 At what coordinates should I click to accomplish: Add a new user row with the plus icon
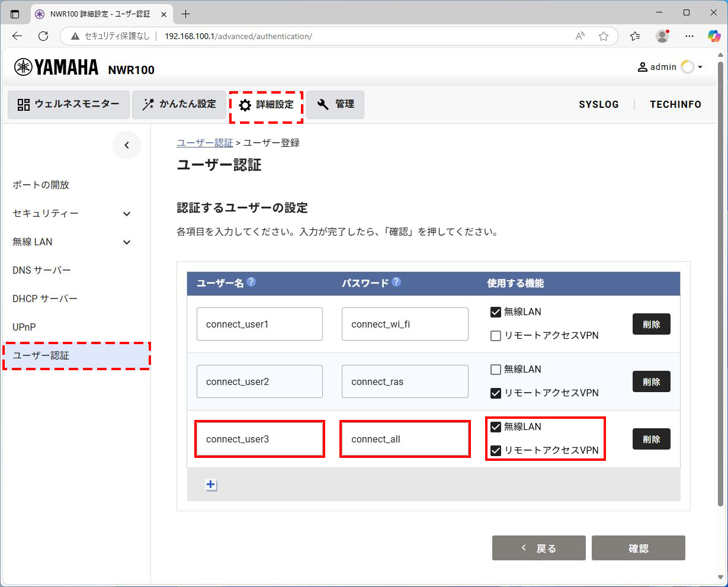coord(210,484)
